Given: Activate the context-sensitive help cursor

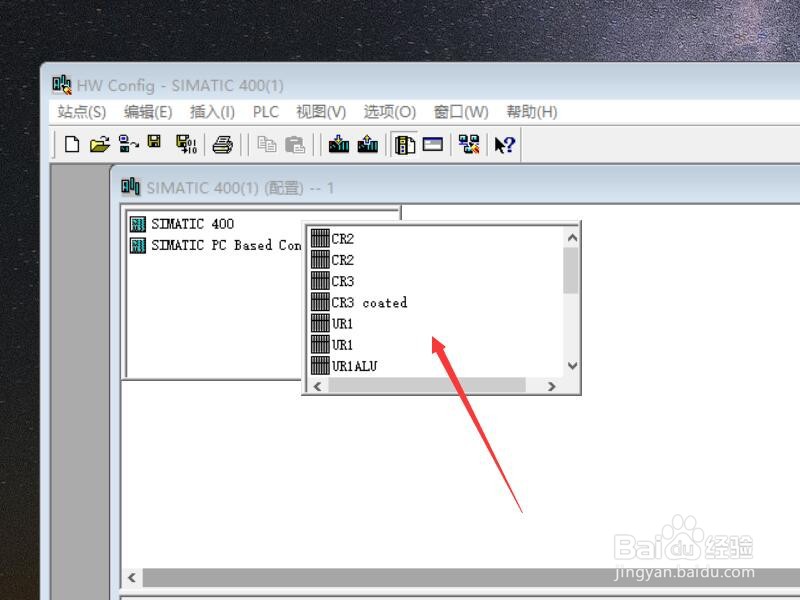Looking at the screenshot, I should (x=503, y=145).
